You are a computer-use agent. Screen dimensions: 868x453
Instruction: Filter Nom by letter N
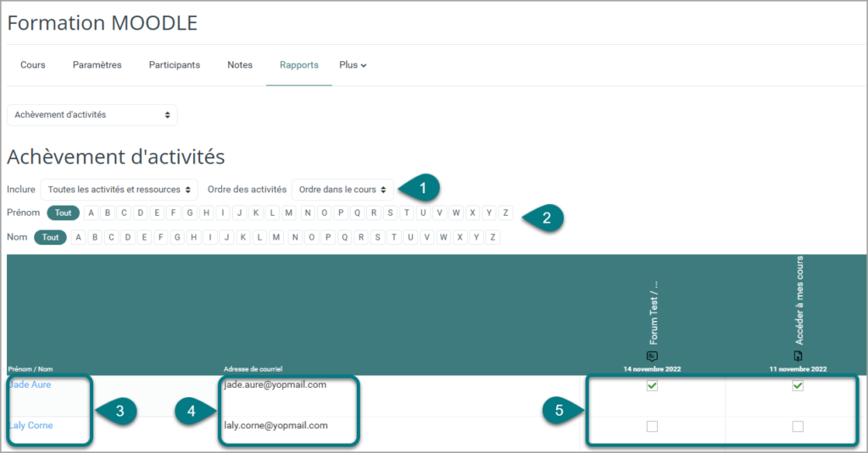point(295,237)
